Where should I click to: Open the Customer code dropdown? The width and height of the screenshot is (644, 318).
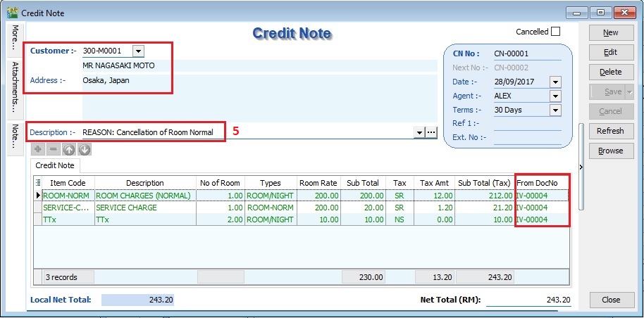138,51
